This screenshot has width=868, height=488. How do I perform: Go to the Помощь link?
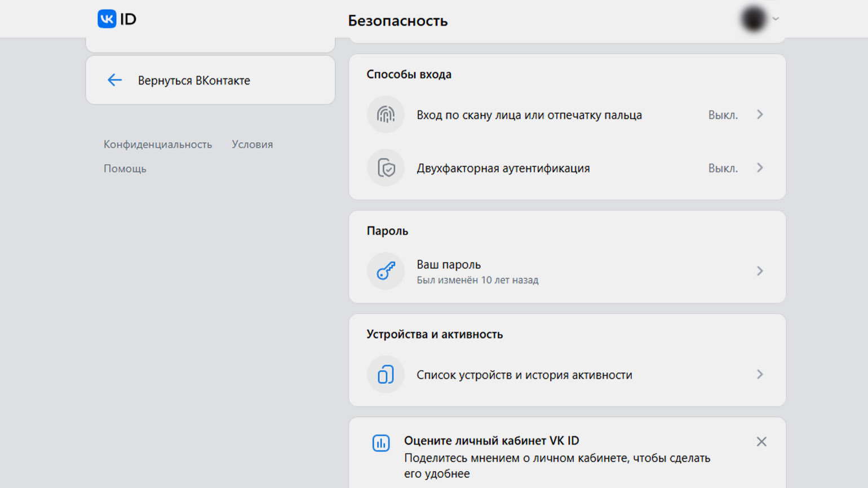pyautogui.click(x=125, y=168)
